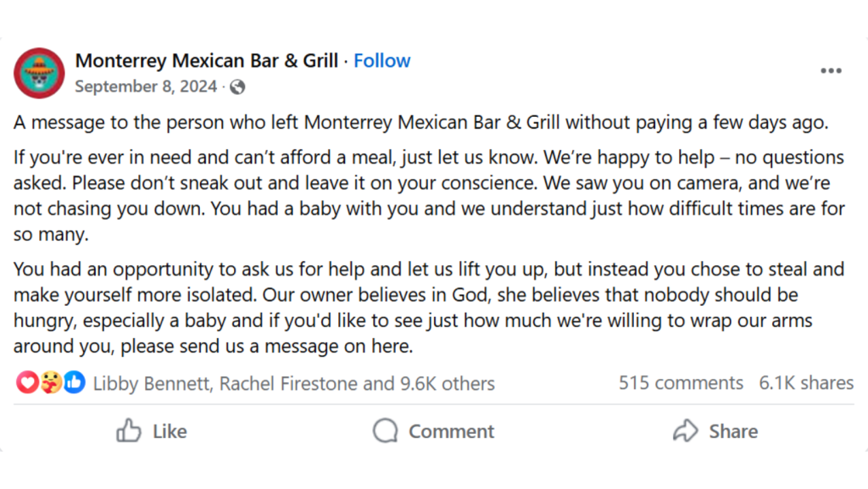Screen dimensions: 868x489
Task: Share the post using the arrow button
Action: pyautogui.click(x=715, y=431)
